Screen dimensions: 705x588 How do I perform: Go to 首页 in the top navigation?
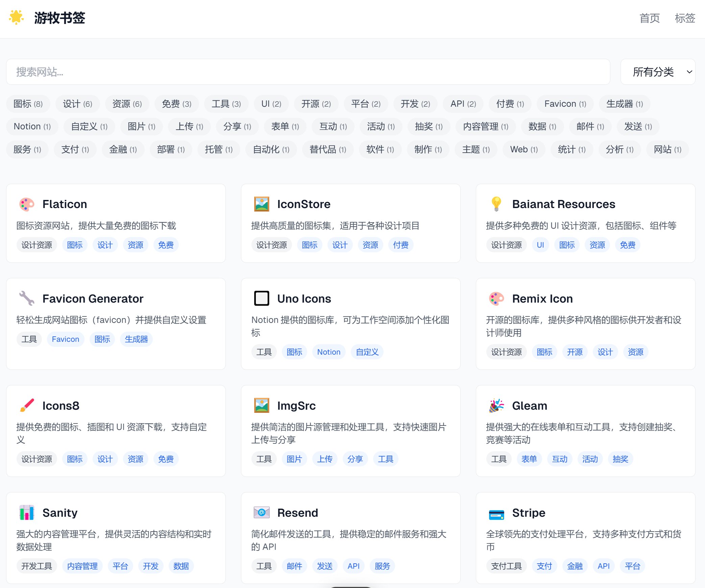tap(650, 18)
